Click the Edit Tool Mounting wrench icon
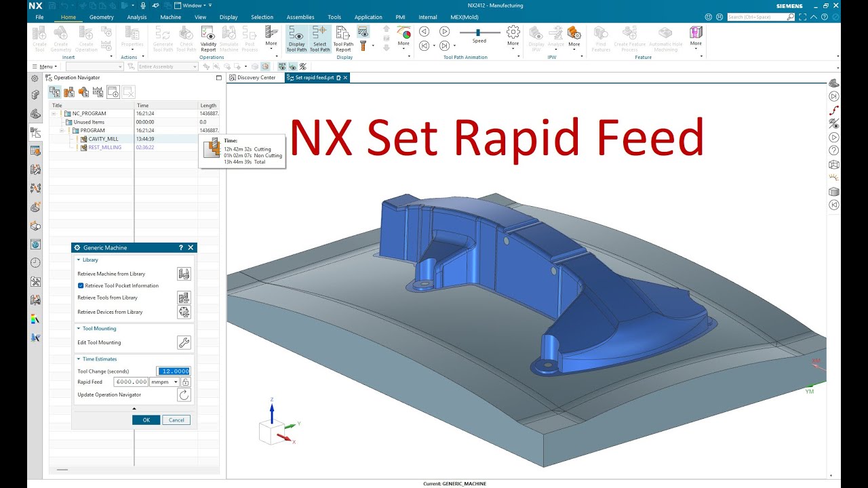Viewport: 868px width, 488px height. click(184, 342)
